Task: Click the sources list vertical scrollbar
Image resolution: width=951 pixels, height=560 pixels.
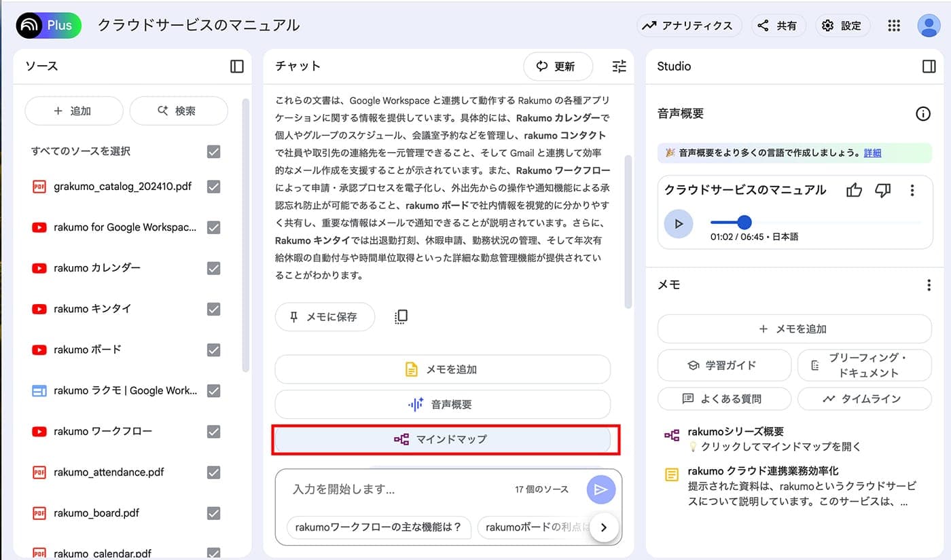Action: pyautogui.click(x=246, y=234)
